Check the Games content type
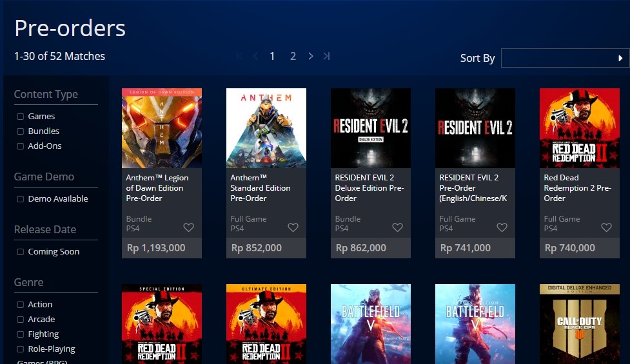Screen dimensions: 630x364 coord(20,117)
